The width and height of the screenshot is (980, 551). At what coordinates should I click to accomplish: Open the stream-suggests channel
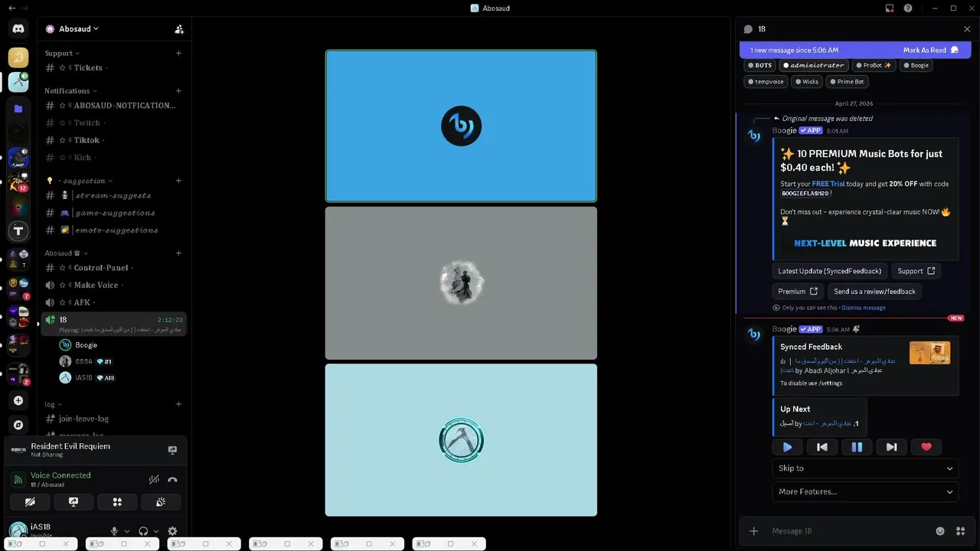pos(113,196)
